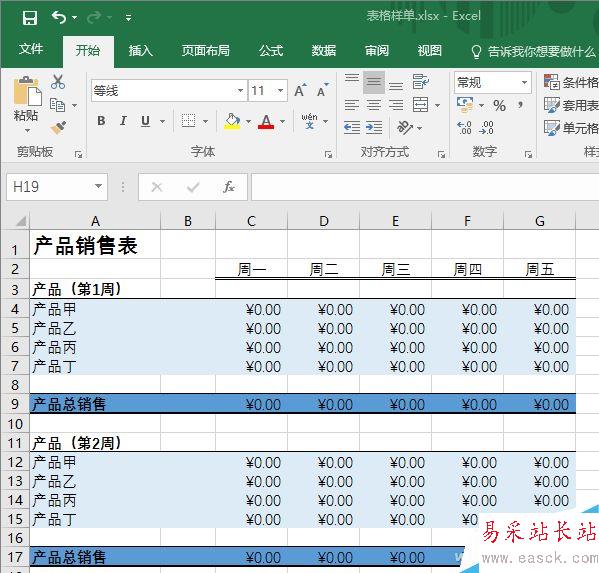Increase cell indent
The width and height of the screenshot is (599, 573).
point(374,127)
